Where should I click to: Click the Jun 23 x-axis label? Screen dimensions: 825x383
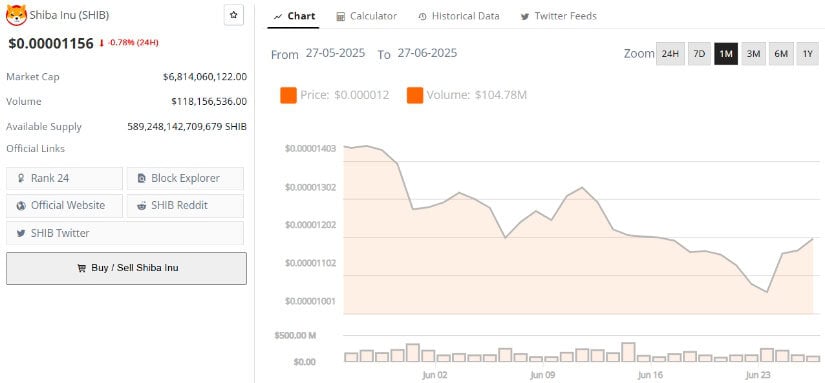(758, 375)
